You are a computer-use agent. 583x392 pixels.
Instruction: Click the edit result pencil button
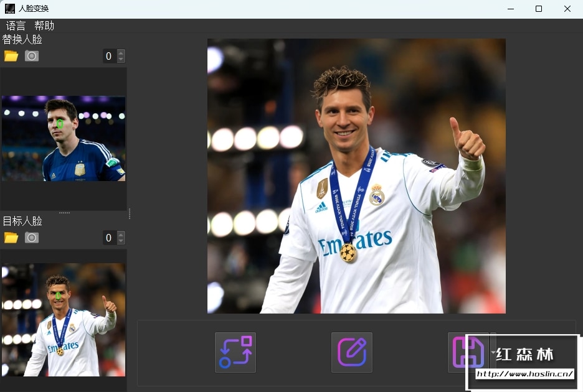(352, 352)
